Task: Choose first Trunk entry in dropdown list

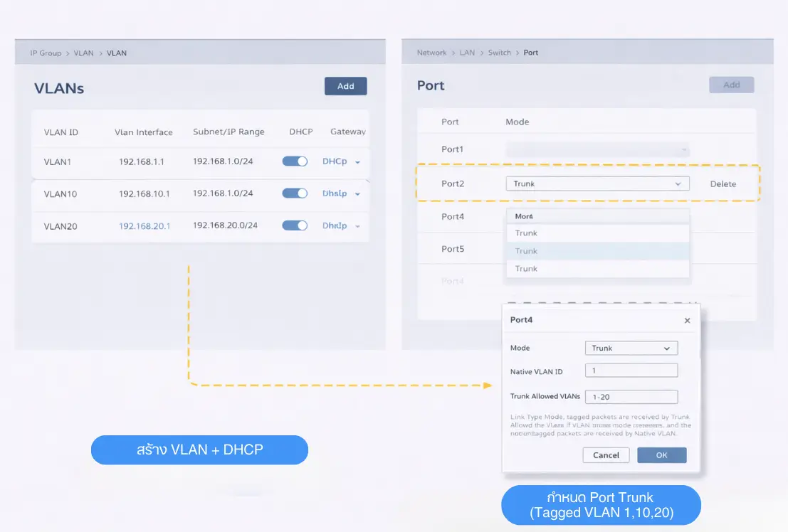Action: pos(597,233)
